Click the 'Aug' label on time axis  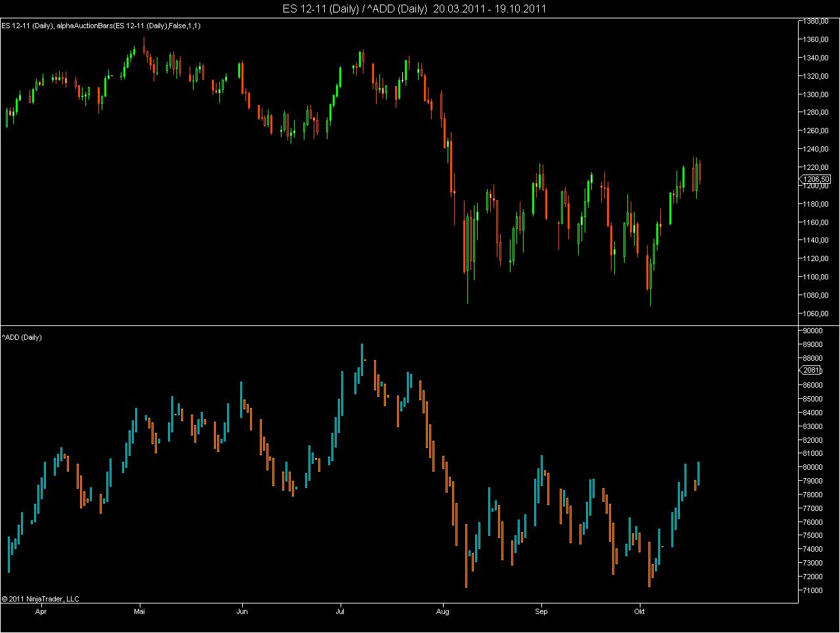443,611
